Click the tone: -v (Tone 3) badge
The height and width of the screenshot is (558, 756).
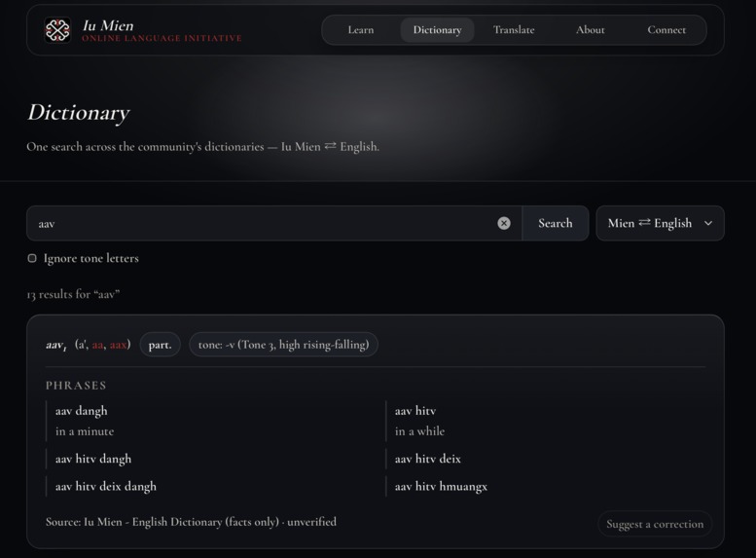pos(283,345)
